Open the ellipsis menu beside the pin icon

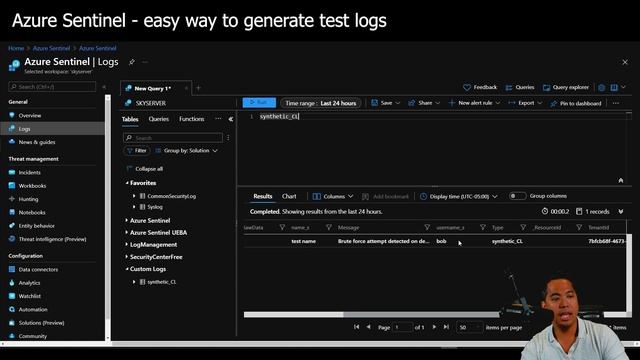(x=145, y=62)
